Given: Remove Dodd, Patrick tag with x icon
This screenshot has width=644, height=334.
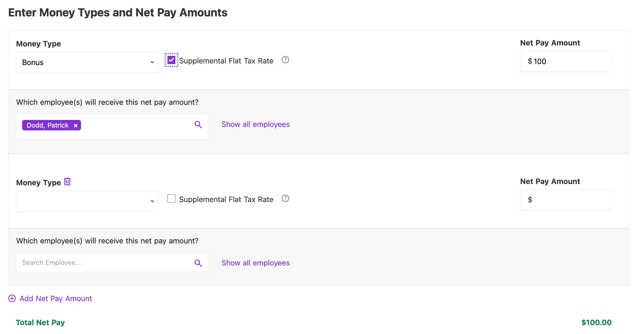Looking at the screenshot, I should coord(76,126).
